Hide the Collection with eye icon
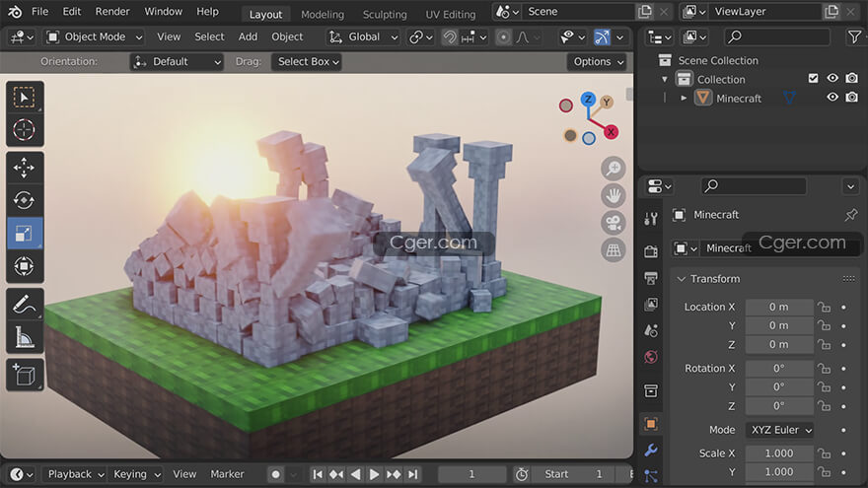Image resolution: width=868 pixels, height=488 pixels. [x=832, y=79]
